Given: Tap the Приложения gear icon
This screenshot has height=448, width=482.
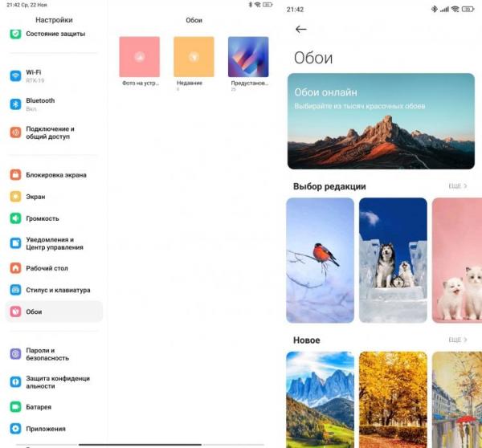Looking at the screenshot, I should 15,429.
